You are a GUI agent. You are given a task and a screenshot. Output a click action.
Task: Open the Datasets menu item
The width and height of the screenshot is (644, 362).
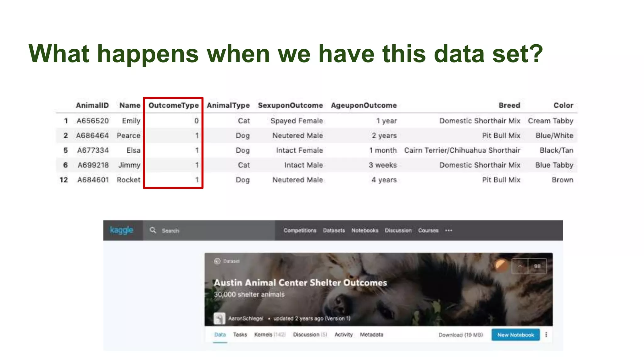tap(334, 230)
